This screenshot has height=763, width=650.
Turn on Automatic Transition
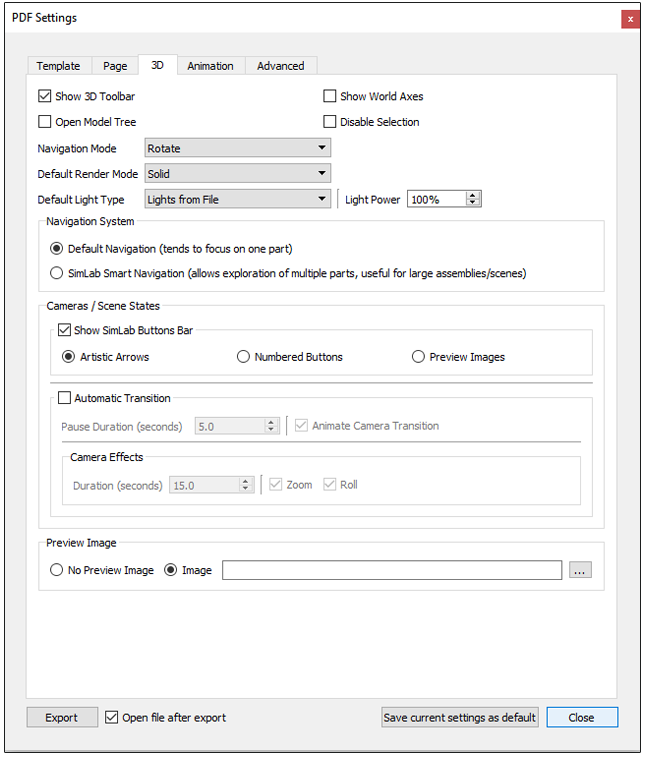click(x=65, y=398)
